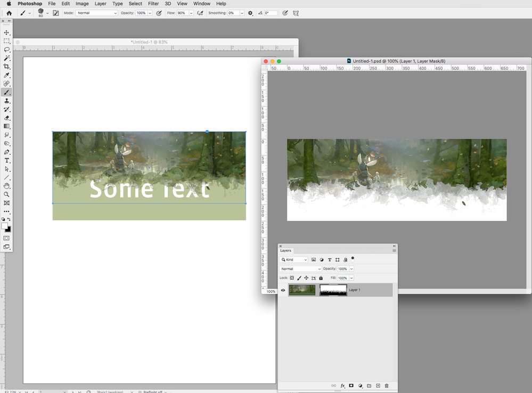Lock layer position
532x393 pixels.
306,278
